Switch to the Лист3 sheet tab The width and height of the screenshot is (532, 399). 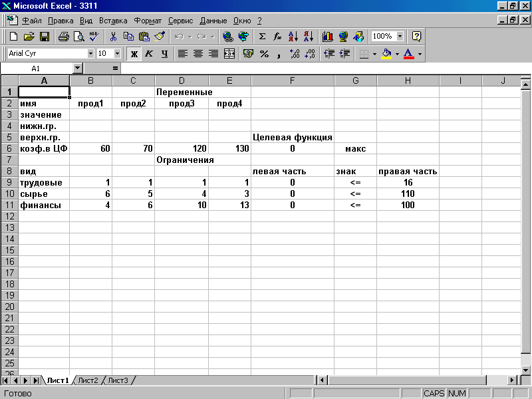(x=118, y=380)
